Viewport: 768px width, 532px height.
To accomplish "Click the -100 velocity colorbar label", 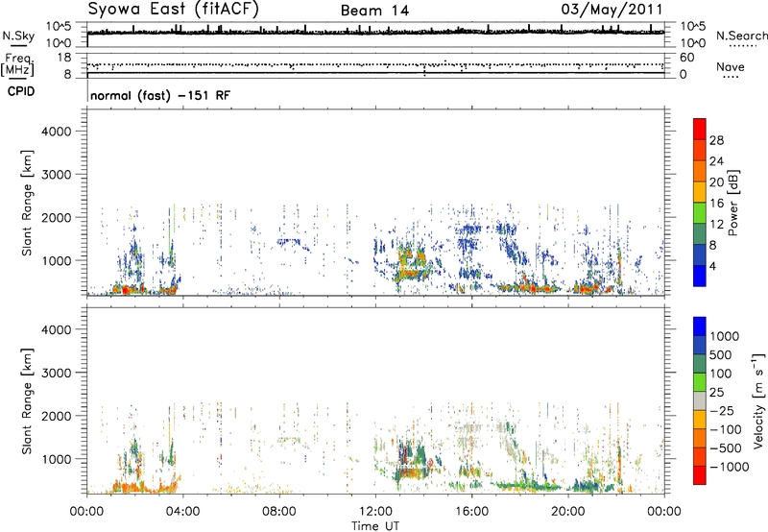I will click(x=726, y=429).
